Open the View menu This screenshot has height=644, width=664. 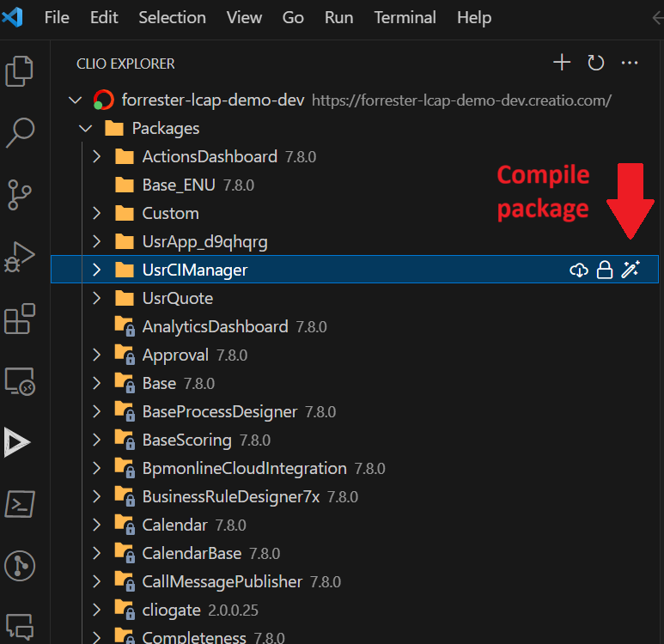pos(244,17)
